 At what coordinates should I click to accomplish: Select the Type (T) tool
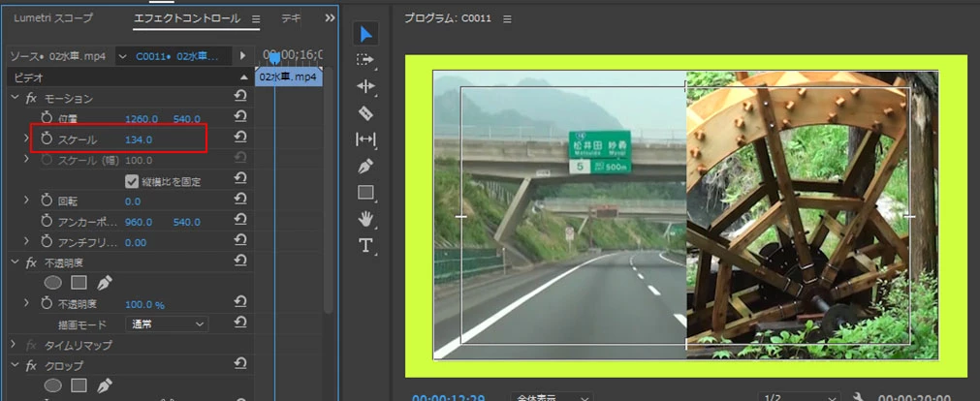[365, 245]
